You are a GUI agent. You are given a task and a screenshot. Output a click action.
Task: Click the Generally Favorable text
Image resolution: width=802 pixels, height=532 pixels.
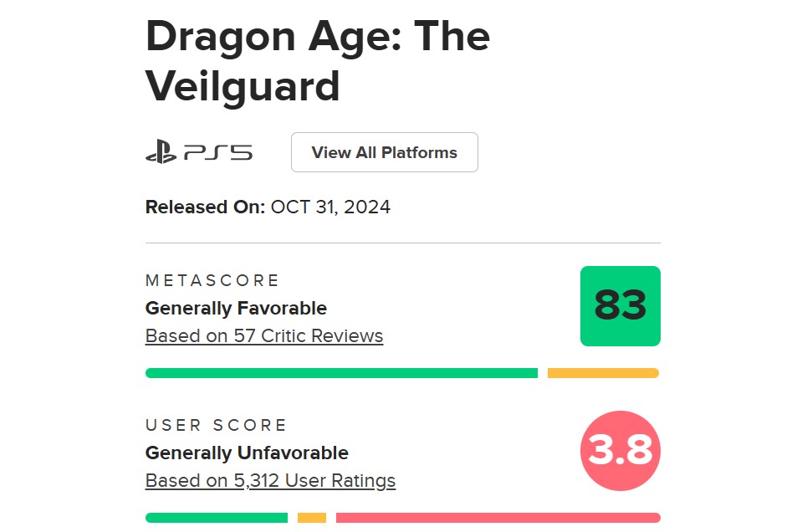[237, 308]
